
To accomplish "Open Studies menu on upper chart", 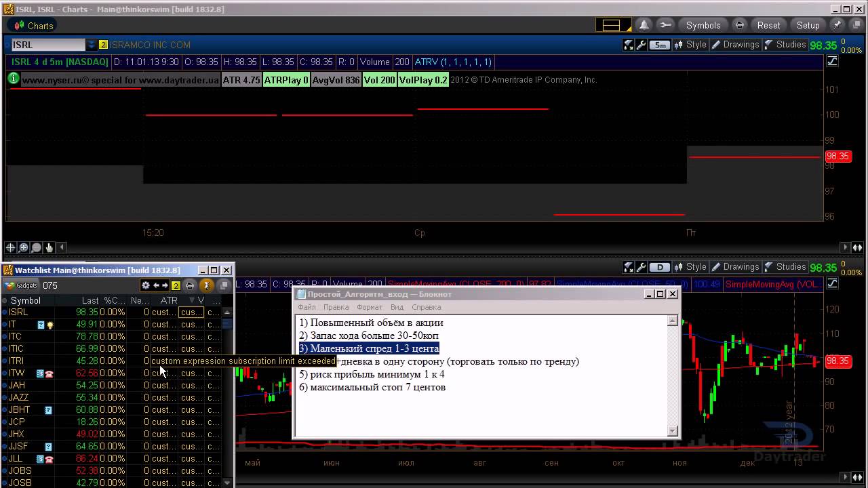I will tap(785, 45).
